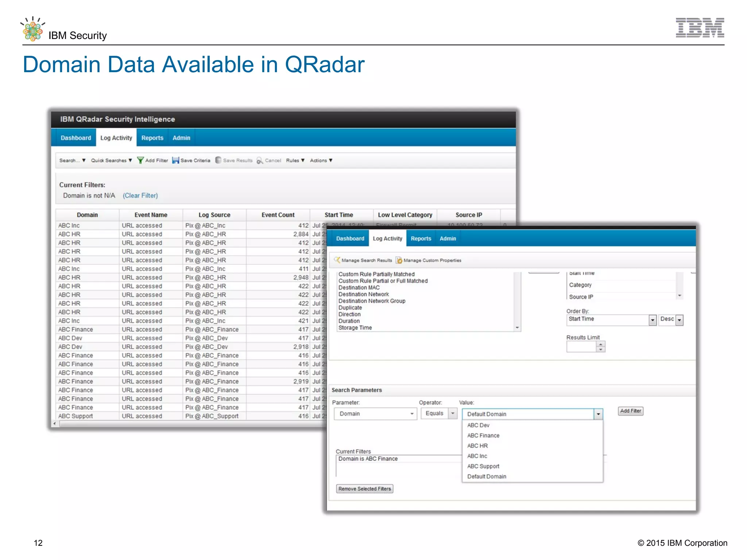Screen dimensions: 747x560
Task: Open Dashboard tab in back window
Action: click(76, 138)
